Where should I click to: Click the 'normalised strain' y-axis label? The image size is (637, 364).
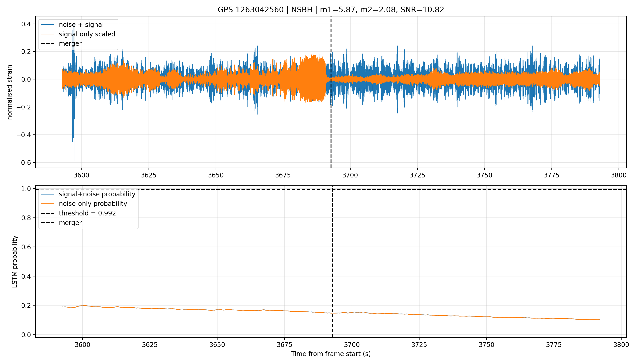point(10,92)
